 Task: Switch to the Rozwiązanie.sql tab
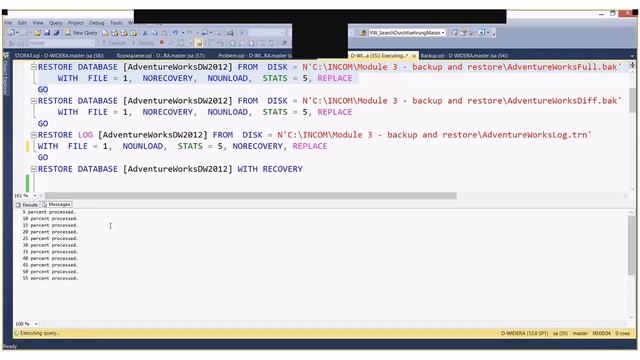(x=161, y=55)
